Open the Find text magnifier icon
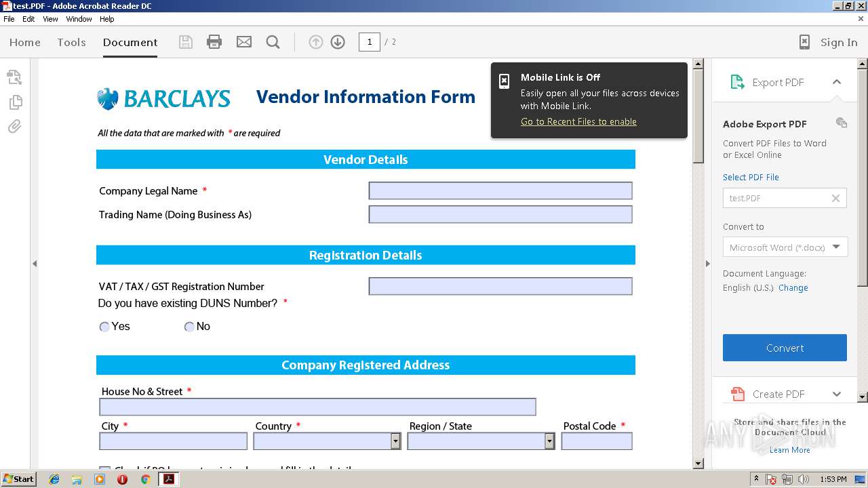Viewport: 868px width, 488px height. point(273,42)
